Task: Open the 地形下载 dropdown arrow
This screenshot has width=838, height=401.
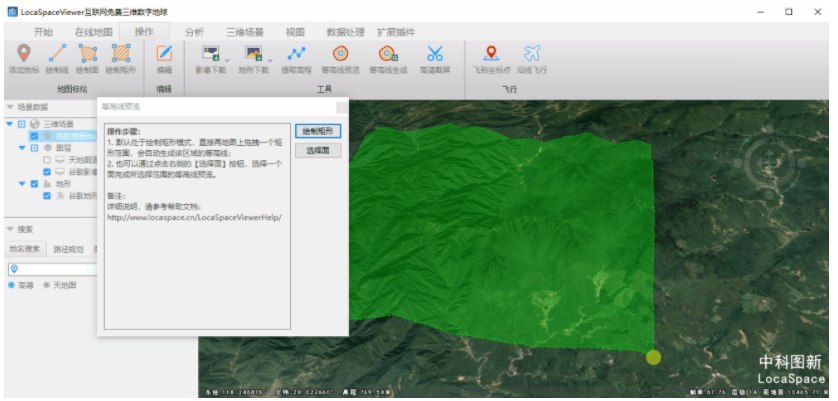Action: tap(270, 60)
